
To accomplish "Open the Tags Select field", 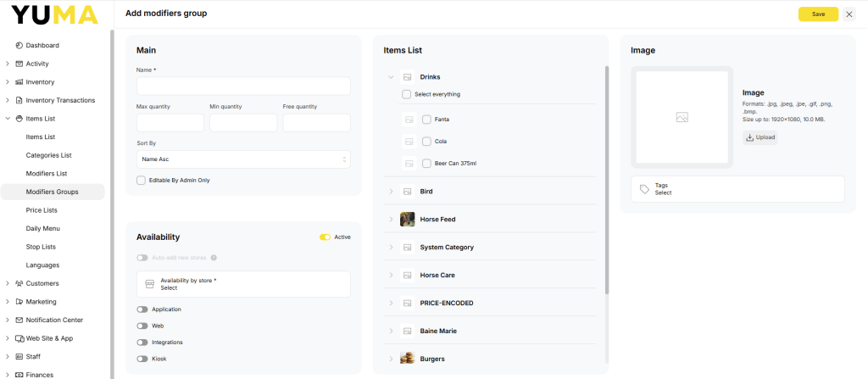I will tap(738, 189).
